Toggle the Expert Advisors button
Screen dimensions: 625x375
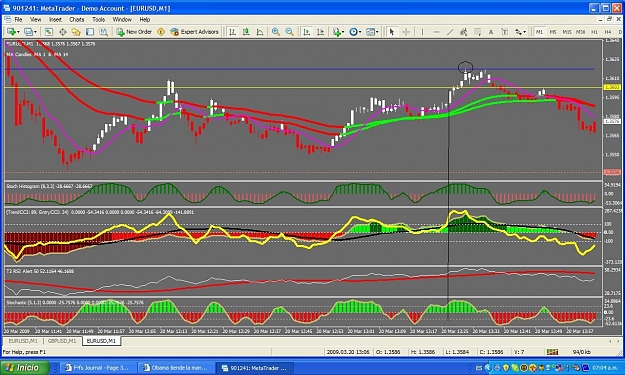click(195, 32)
